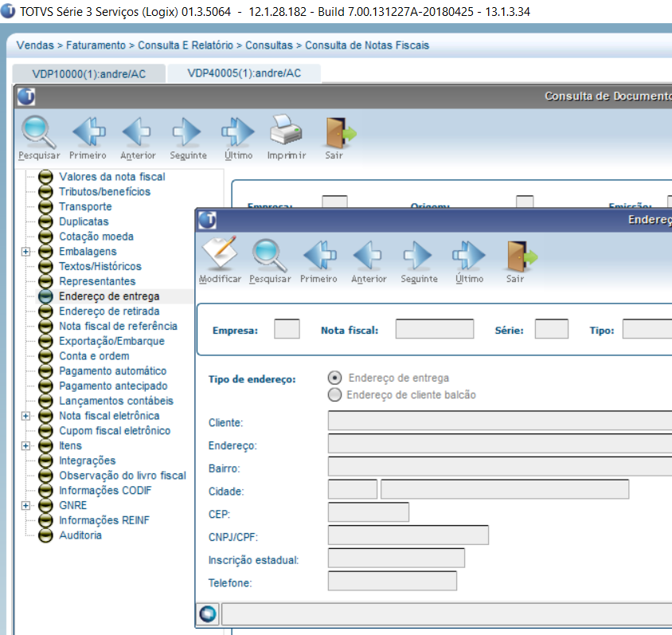Click Último in the Endereço dialog toolbar
This screenshot has width=672, height=635.
coord(469,261)
